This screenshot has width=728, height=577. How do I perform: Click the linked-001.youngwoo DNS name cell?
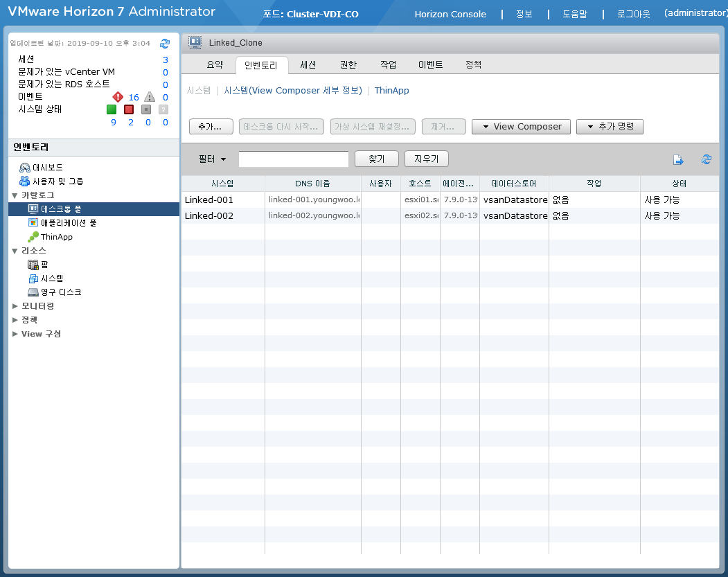tap(314, 199)
